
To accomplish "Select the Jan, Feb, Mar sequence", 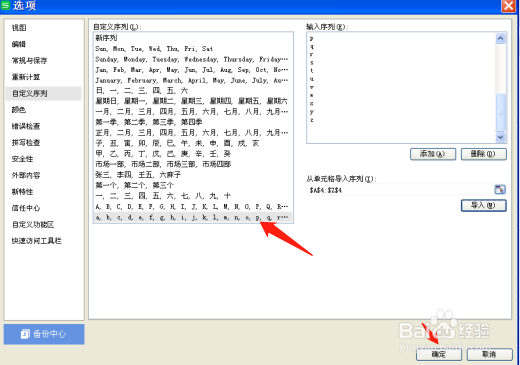I will (x=193, y=70).
